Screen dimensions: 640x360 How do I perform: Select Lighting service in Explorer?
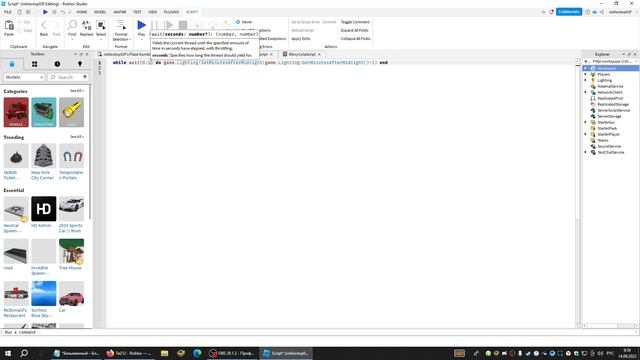pyautogui.click(x=604, y=80)
